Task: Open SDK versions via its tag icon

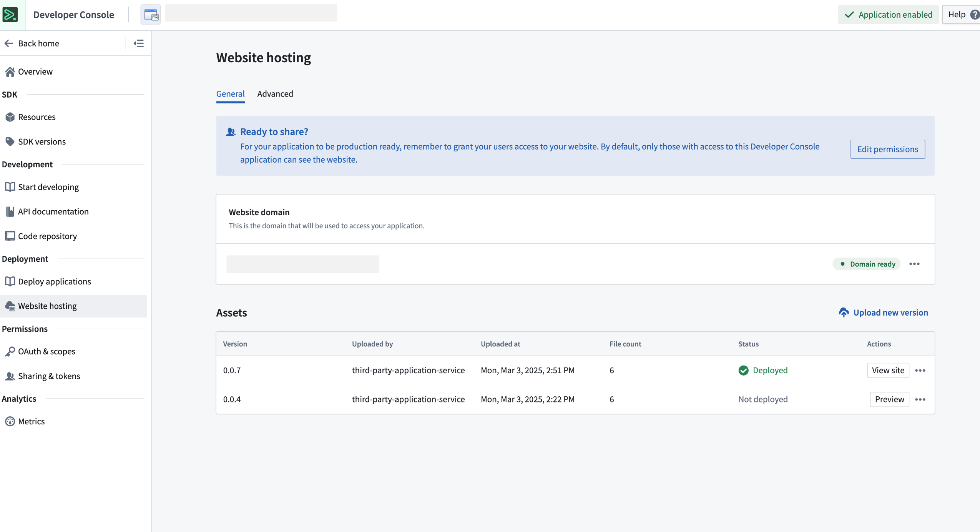Action: click(10, 141)
